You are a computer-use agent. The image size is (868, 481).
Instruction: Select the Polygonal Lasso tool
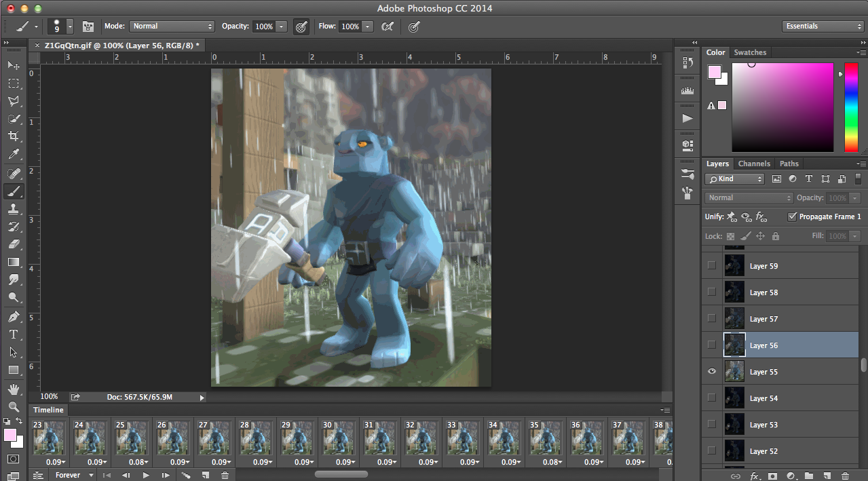(14, 101)
